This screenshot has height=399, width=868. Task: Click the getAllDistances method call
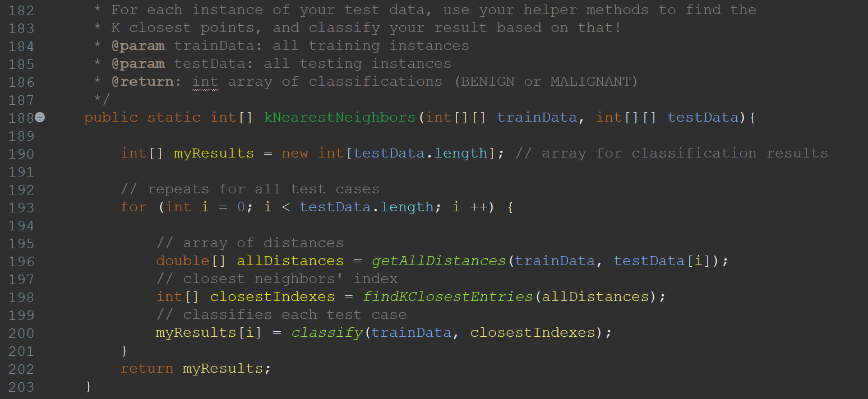pyautogui.click(x=438, y=261)
